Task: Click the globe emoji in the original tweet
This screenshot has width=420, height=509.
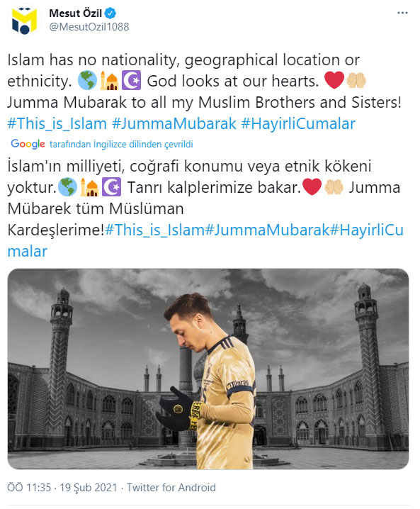Action: click(x=87, y=80)
